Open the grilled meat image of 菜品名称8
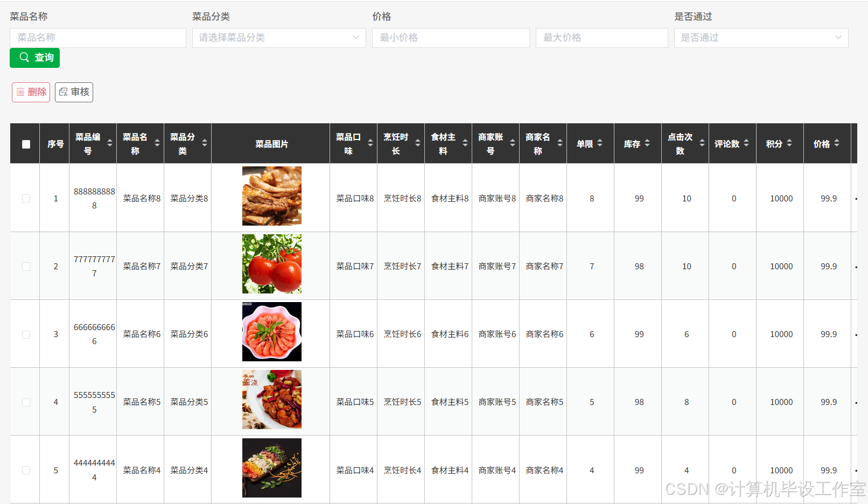This screenshot has width=868, height=504. tap(272, 196)
